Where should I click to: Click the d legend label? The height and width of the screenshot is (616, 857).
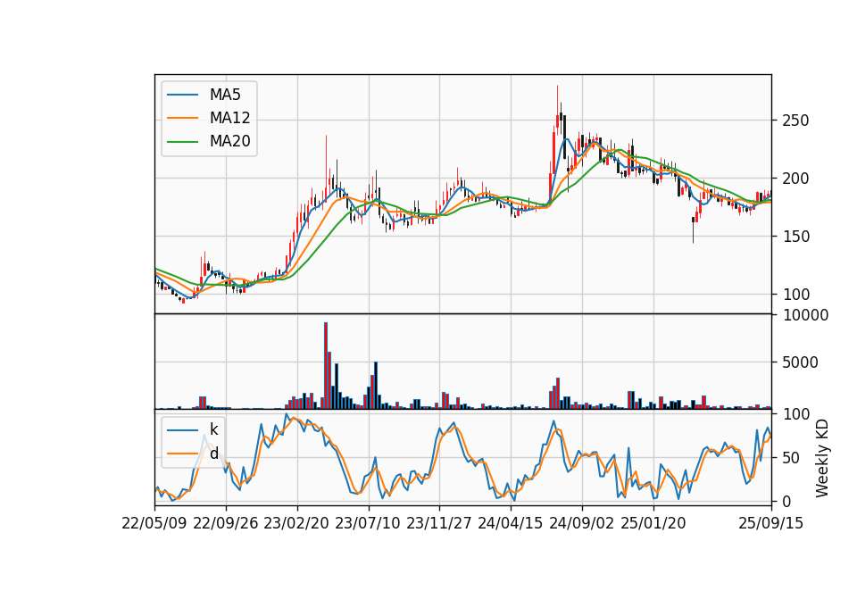pyautogui.click(x=213, y=454)
